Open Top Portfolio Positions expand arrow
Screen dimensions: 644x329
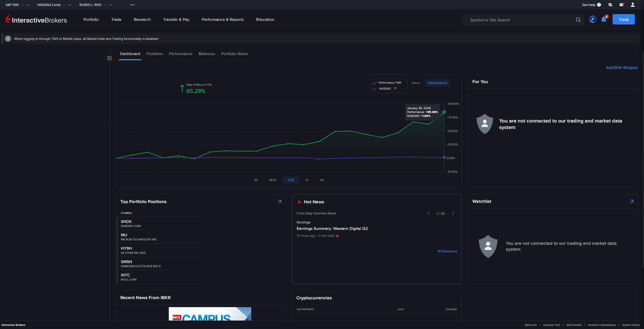279,202
